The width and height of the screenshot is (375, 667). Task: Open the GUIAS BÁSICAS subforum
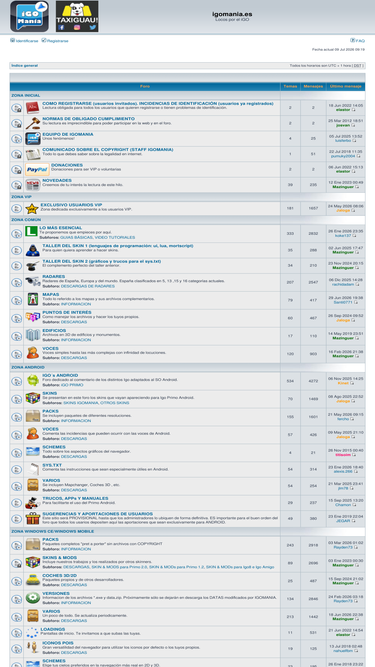point(76,237)
